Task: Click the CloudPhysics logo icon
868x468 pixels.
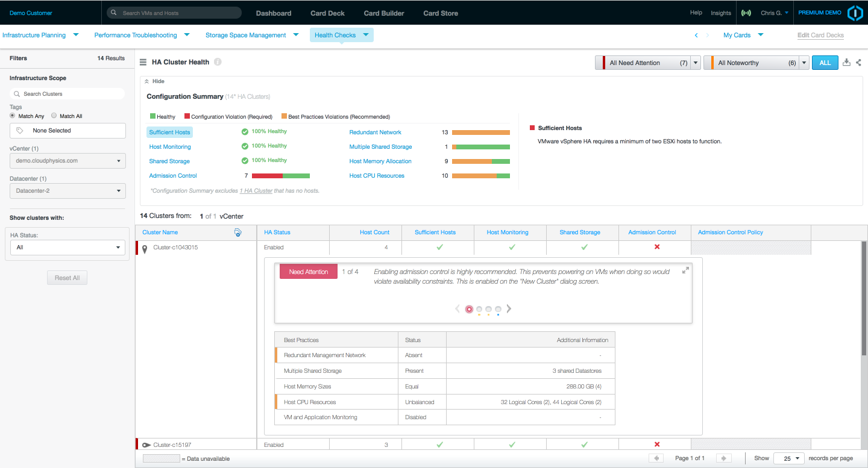Action: coord(855,13)
